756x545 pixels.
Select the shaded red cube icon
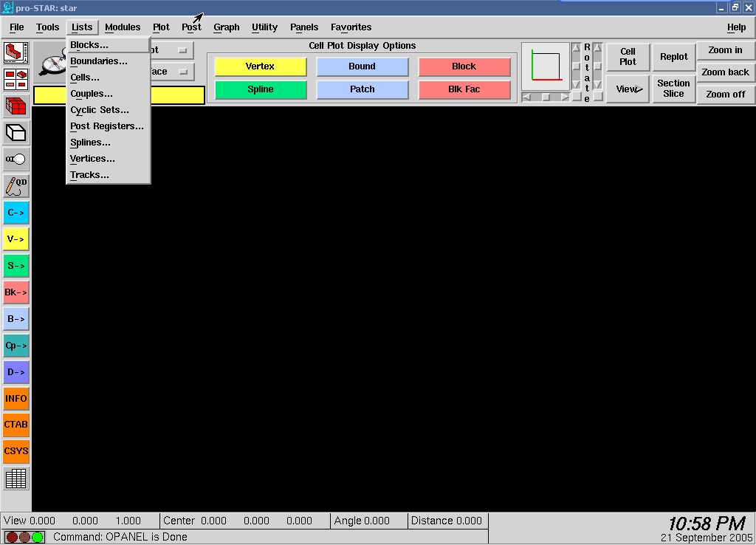[x=16, y=106]
